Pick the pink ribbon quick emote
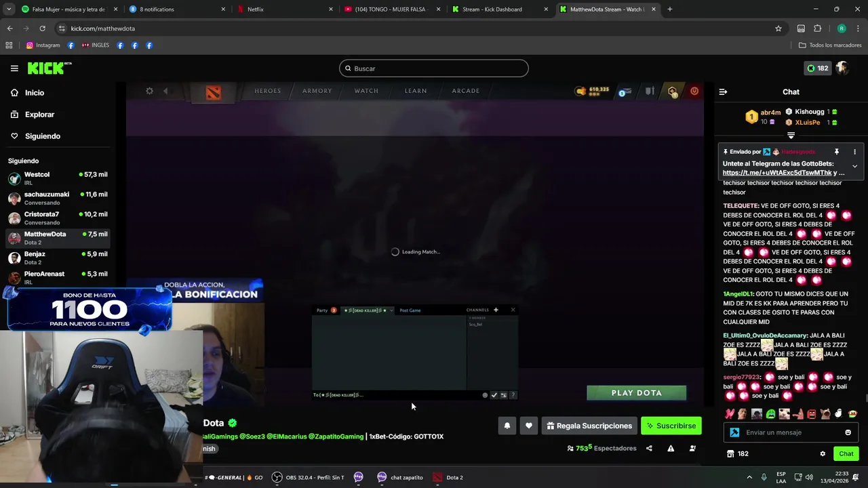The image size is (868, 488). tap(730, 414)
